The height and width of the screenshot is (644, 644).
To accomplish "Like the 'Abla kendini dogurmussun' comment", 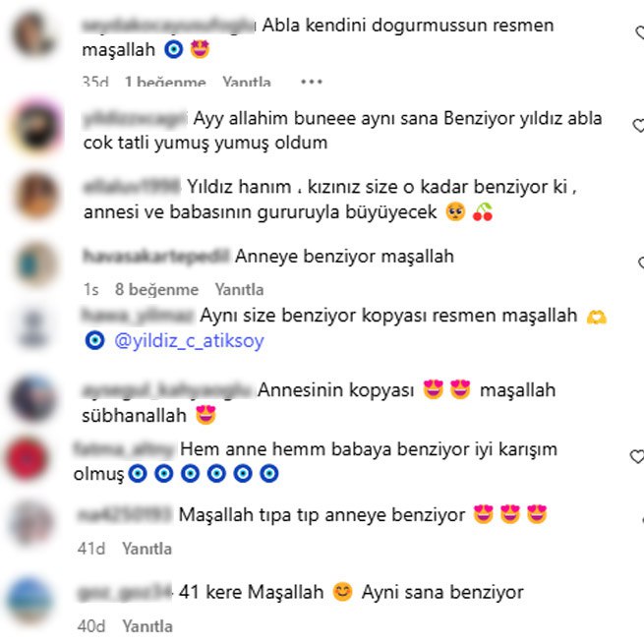I will (640, 32).
